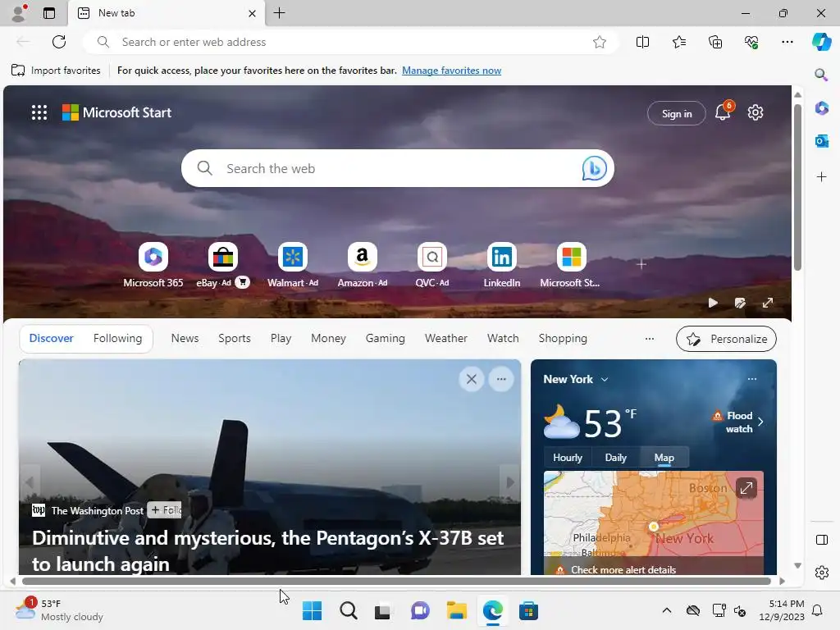Screen dimensions: 840x630
Task: Add a new quick link site
Action: (641, 264)
